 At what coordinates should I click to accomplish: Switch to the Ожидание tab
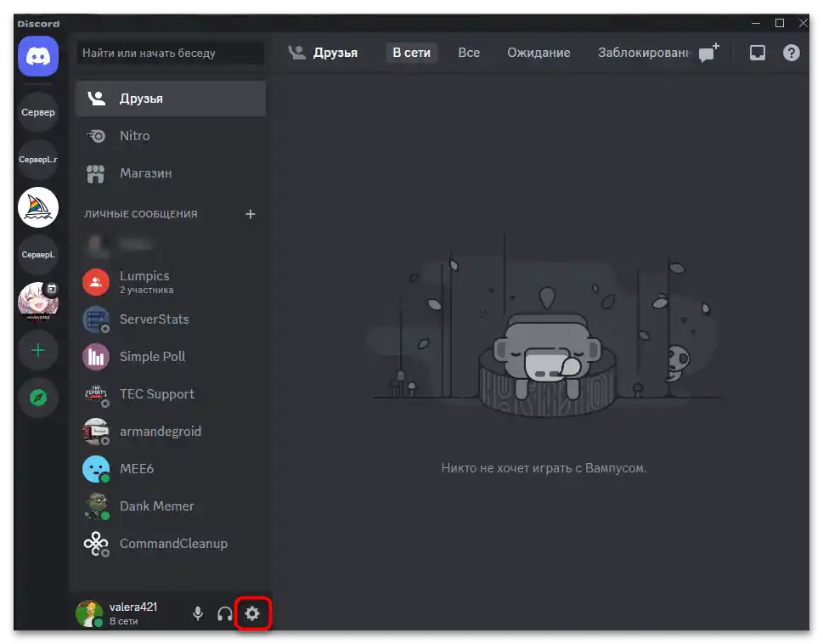(538, 53)
